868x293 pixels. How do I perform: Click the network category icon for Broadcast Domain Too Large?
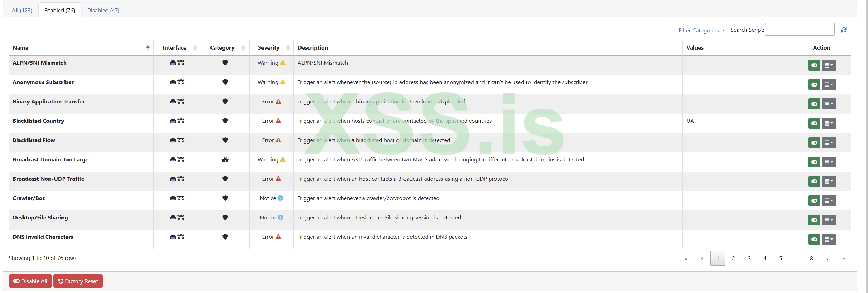[x=225, y=160]
